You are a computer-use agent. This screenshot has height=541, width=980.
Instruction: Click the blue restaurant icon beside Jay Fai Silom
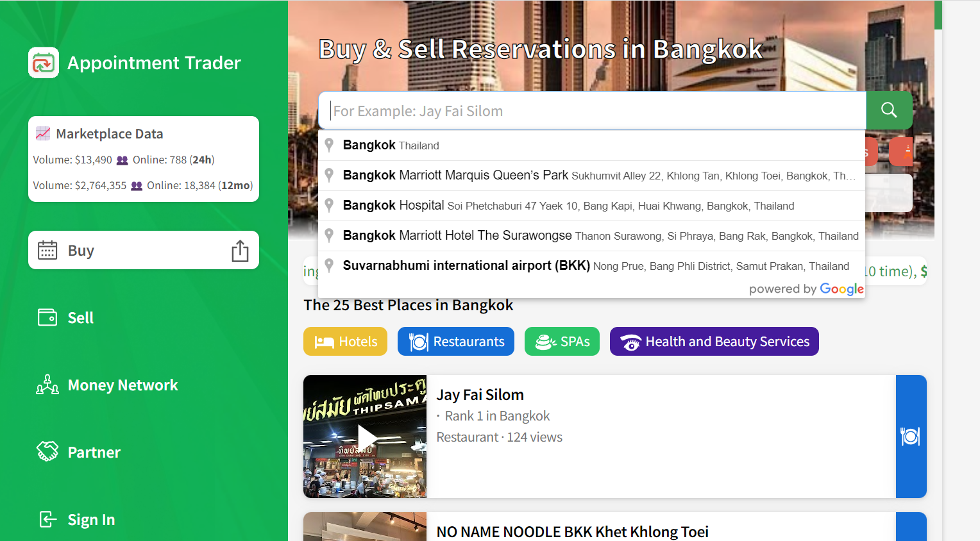(x=910, y=437)
